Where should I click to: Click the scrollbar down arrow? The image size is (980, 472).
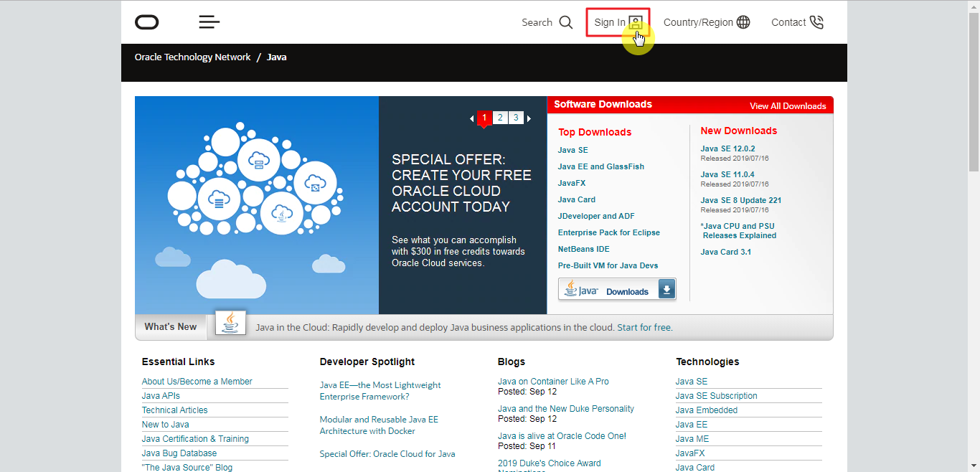(x=974, y=466)
